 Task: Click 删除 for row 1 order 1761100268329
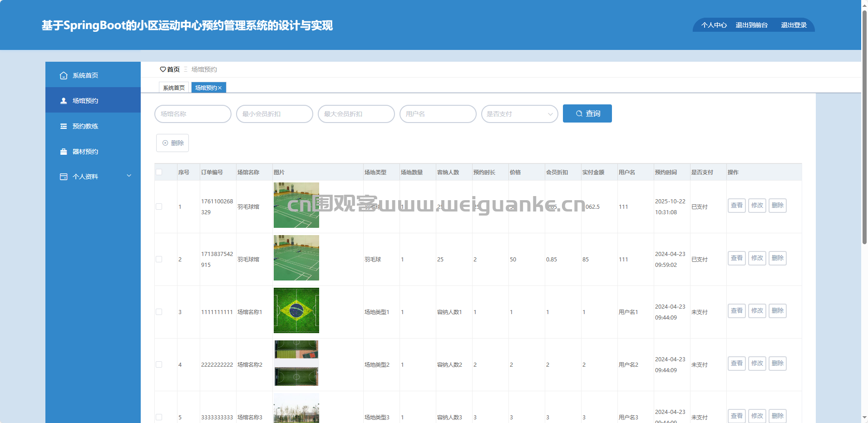coord(778,206)
